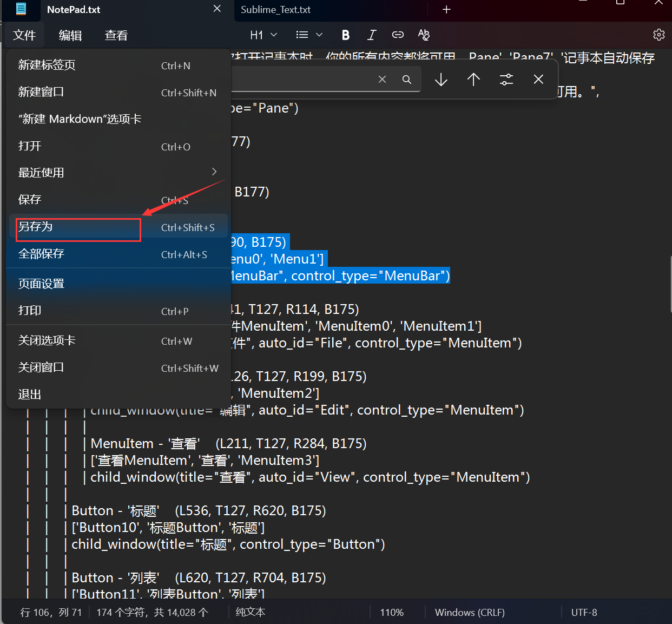Image resolution: width=672 pixels, height=624 pixels.
Task: Click the UTF-8 encoding indicator
Action: tap(584, 613)
